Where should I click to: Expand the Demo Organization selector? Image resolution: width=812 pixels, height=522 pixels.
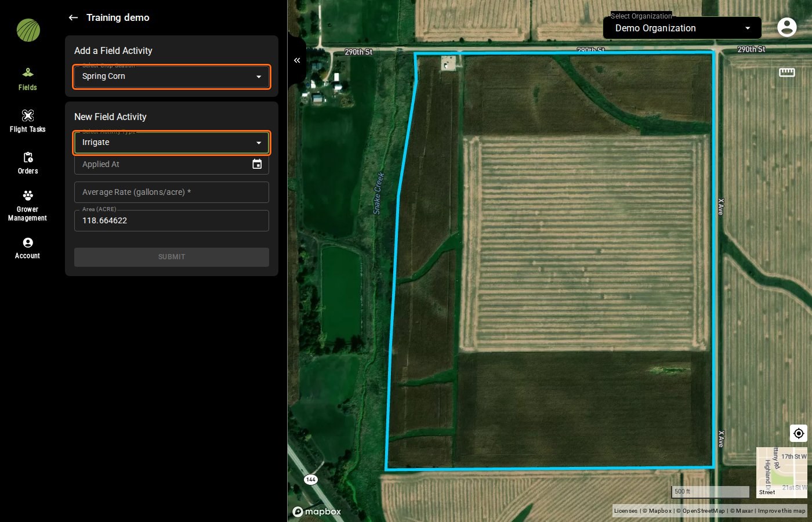coord(682,28)
